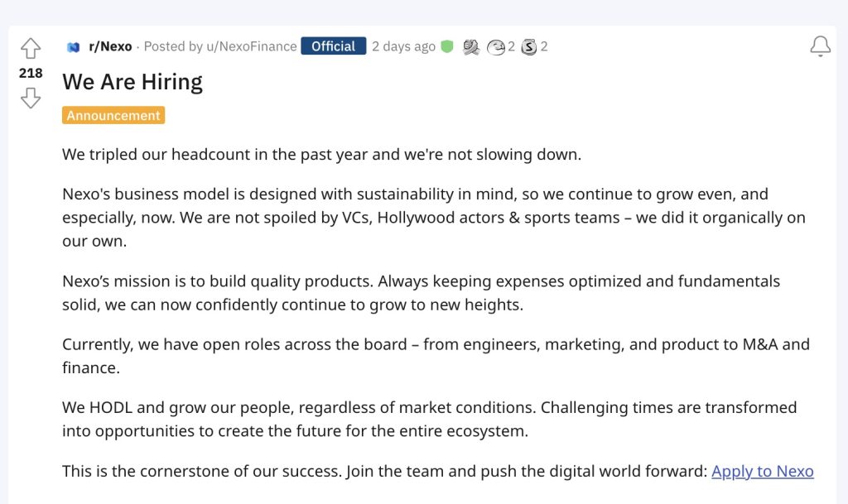Click the 'Nexo's mission' paragraph

click(421, 293)
